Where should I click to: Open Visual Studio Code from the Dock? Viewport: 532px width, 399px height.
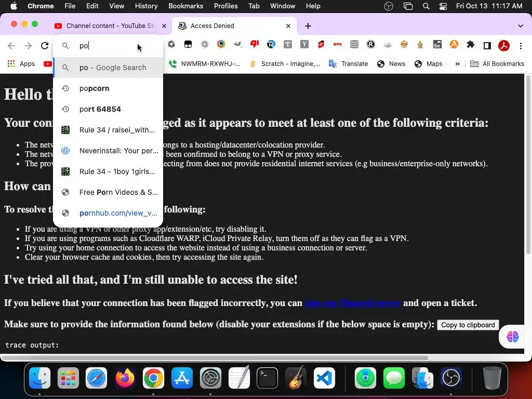pos(324,378)
